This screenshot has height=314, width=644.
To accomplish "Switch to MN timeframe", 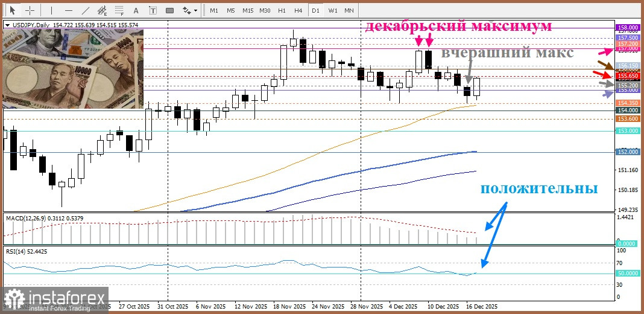I will point(349,10).
